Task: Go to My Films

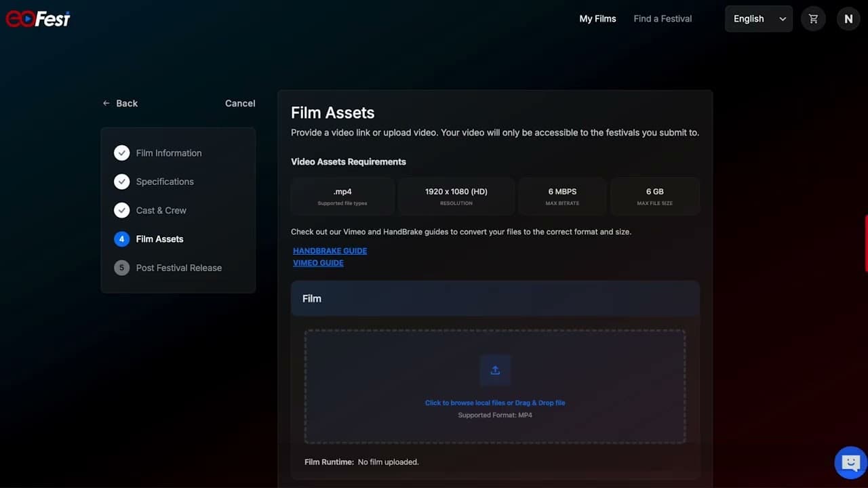Action: 597,19
